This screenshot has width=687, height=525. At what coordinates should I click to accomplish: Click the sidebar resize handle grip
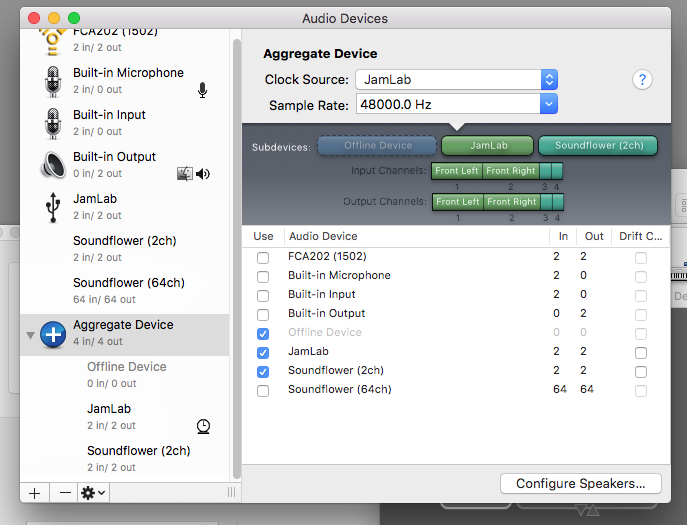[x=231, y=492]
